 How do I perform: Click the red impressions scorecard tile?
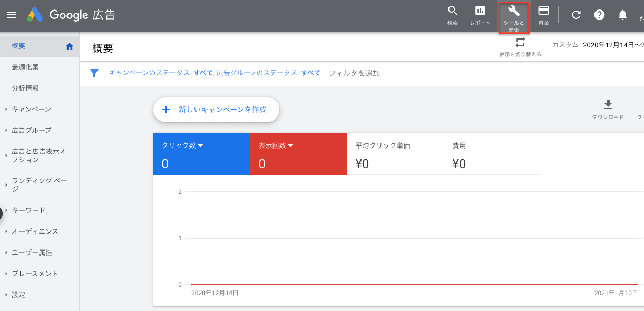(299, 154)
